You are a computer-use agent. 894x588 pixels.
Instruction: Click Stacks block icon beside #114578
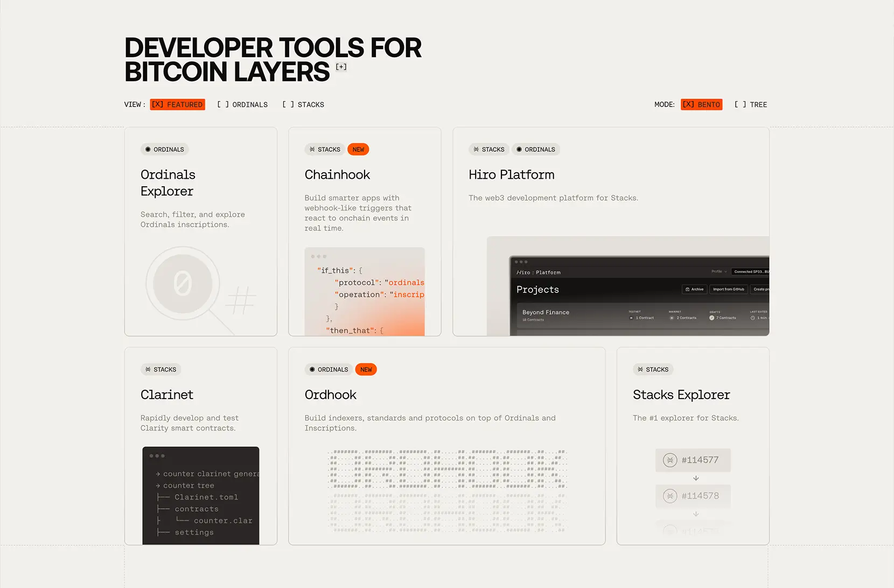click(x=670, y=496)
